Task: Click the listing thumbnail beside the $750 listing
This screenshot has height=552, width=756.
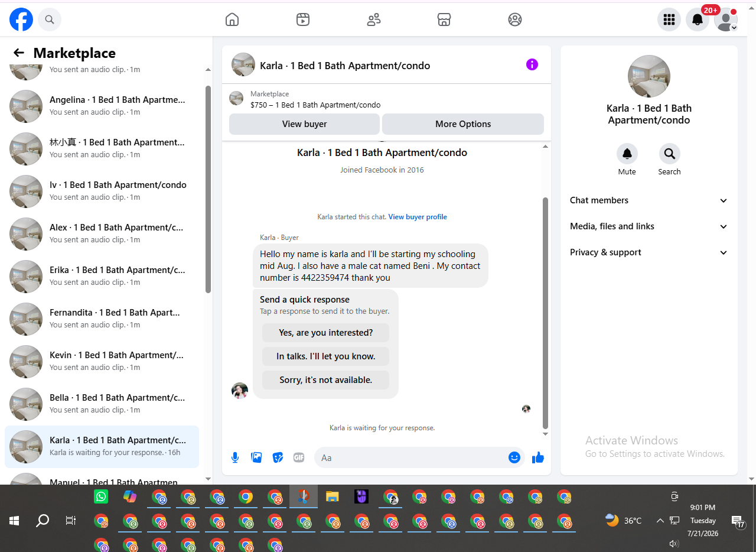Action: (x=236, y=99)
